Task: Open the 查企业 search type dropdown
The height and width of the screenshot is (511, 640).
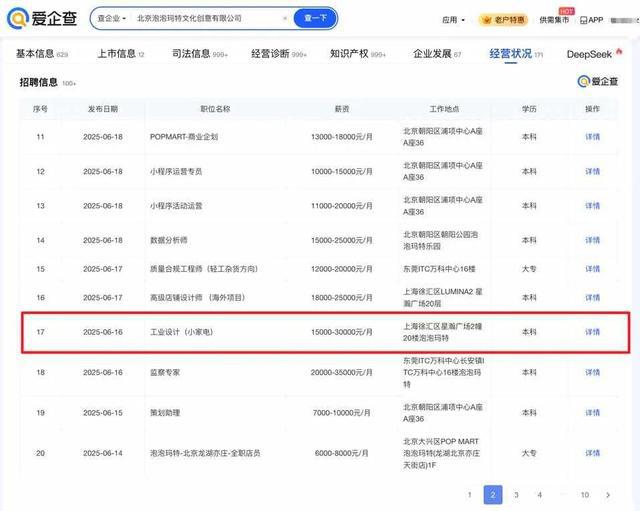Action: pos(111,18)
